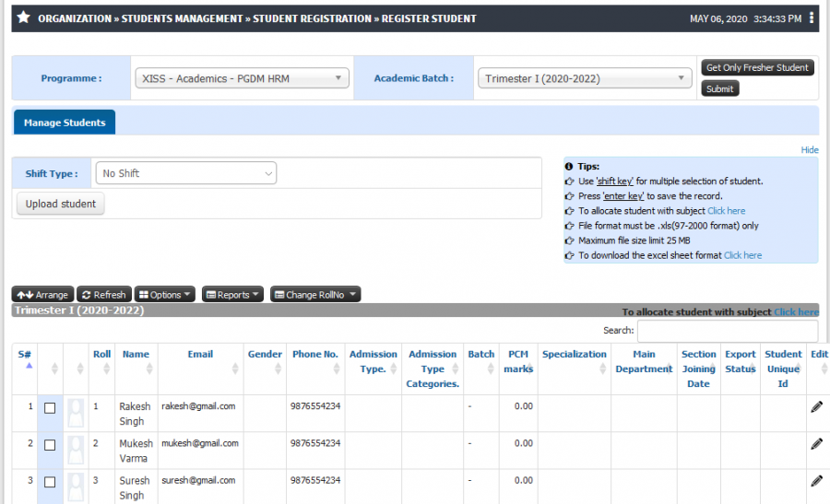Screen dimensions: 830x504
Task: Edit Suresh Singh's record with pencil icon
Action: pos(817,481)
